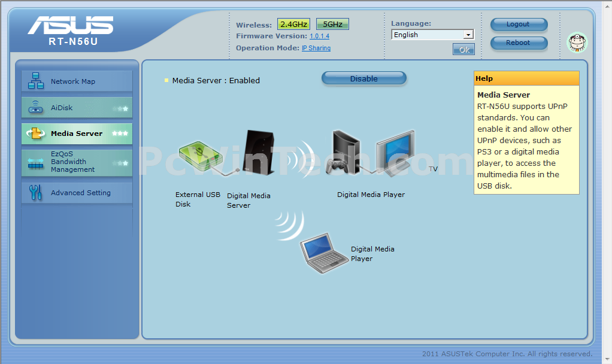The width and height of the screenshot is (612, 364).
Task: Open the Language dropdown
Action: [x=432, y=35]
